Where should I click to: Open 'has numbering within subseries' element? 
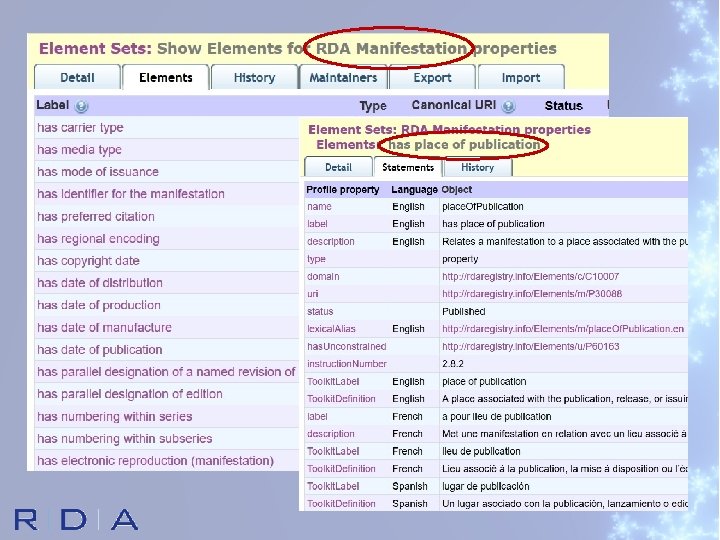click(124, 439)
